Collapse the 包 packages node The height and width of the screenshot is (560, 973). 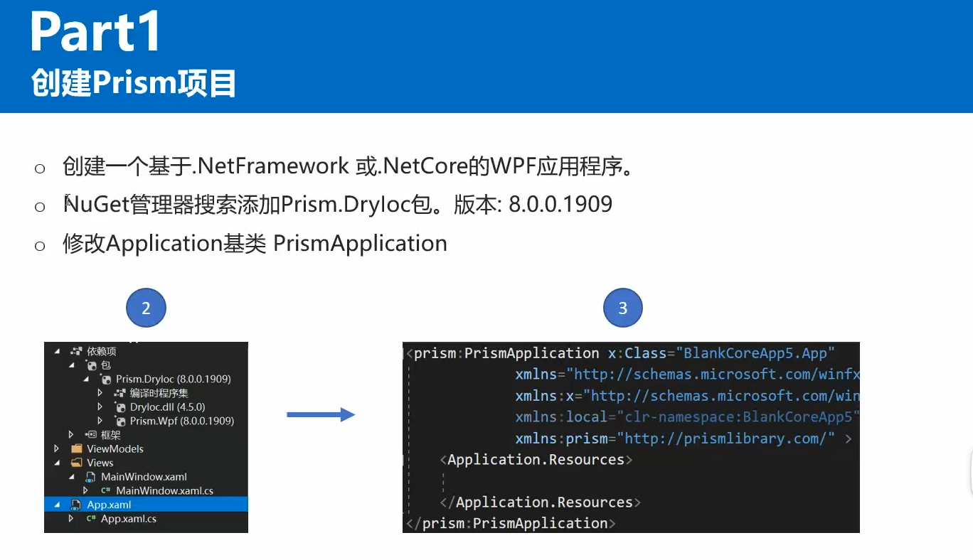(72, 365)
